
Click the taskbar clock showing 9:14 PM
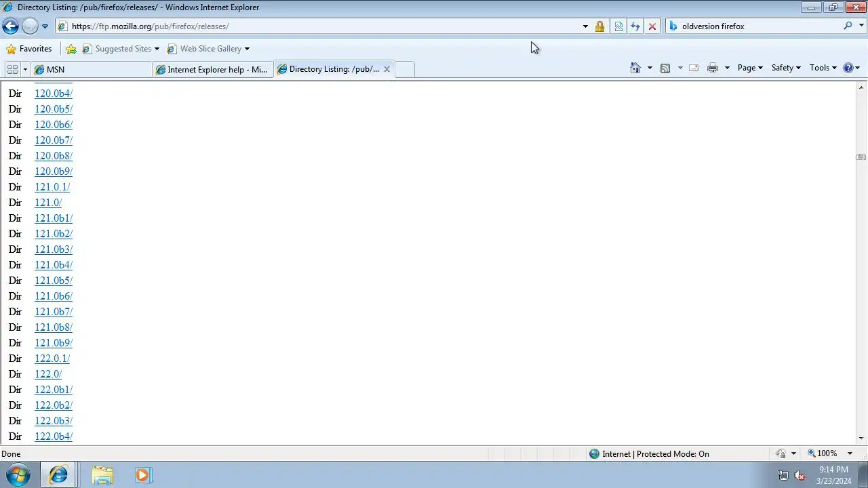pos(833,475)
